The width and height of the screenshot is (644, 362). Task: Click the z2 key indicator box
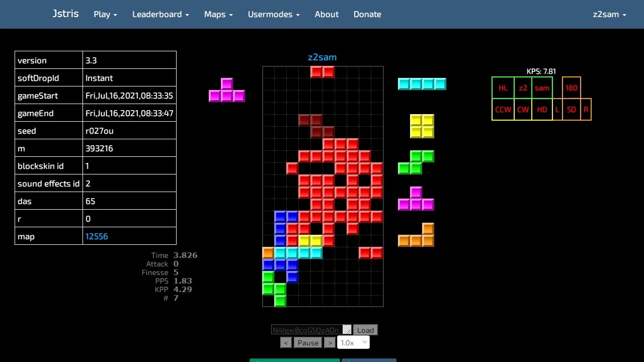[x=523, y=88]
